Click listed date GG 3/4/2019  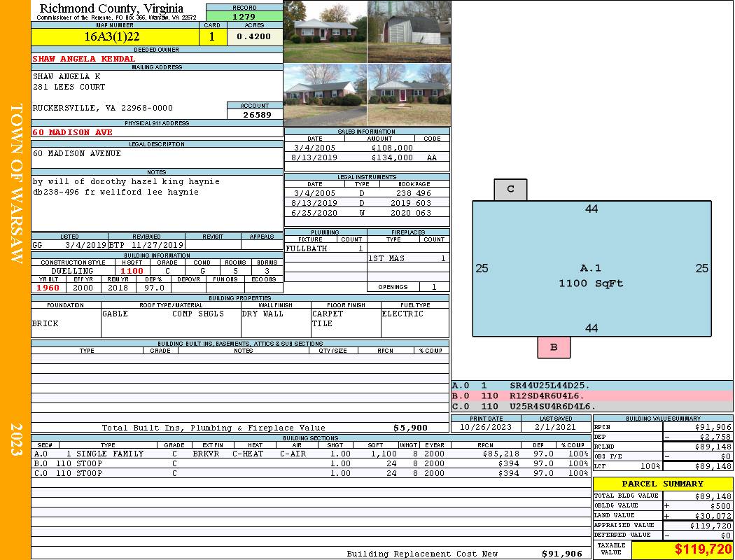click(69, 245)
